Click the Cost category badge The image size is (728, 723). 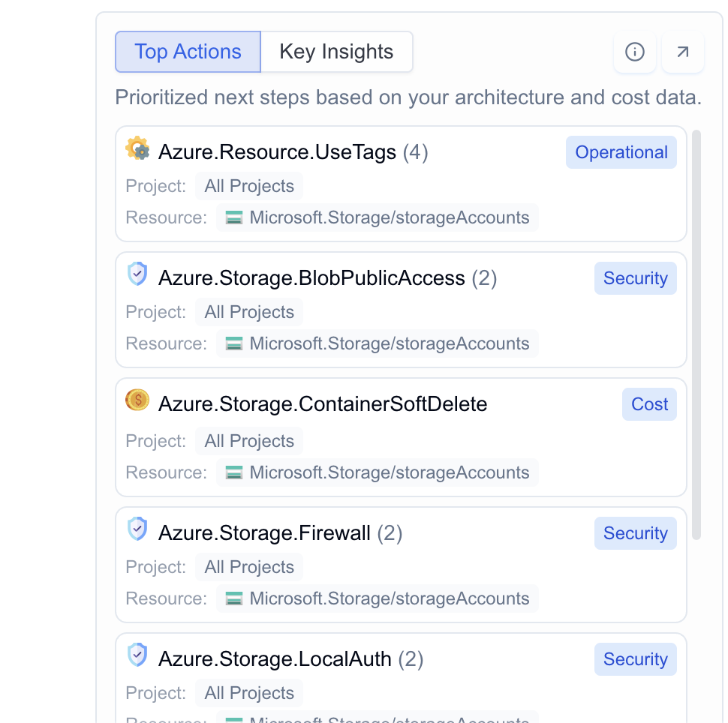click(x=649, y=404)
